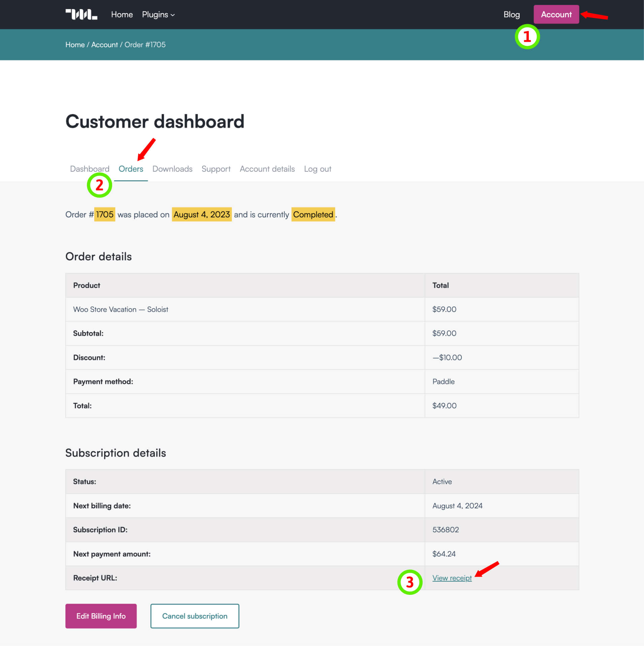644x646 pixels.
Task: Click Woo Store Vacation — Soloist product
Action: [x=121, y=309]
